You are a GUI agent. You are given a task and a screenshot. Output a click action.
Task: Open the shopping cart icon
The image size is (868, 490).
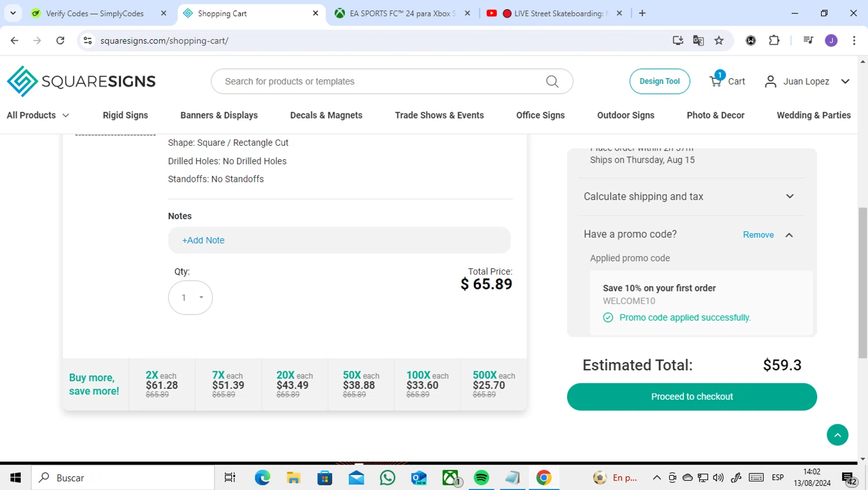(x=716, y=81)
